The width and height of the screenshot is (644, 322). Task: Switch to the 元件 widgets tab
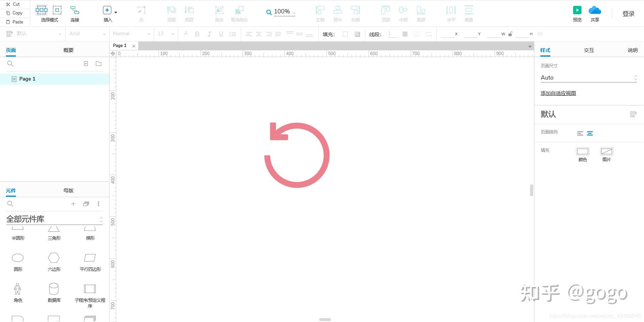coord(11,190)
